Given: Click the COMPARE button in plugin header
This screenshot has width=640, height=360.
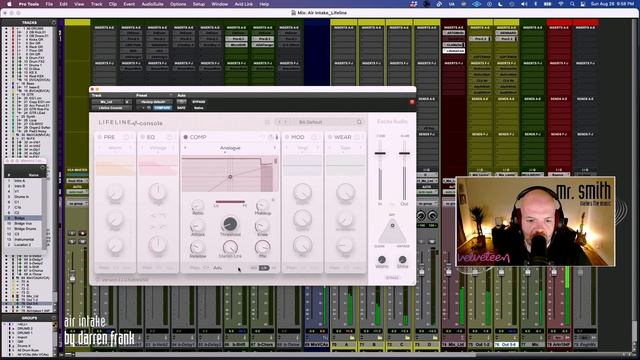Looking at the screenshot, I should click(162, 108).
